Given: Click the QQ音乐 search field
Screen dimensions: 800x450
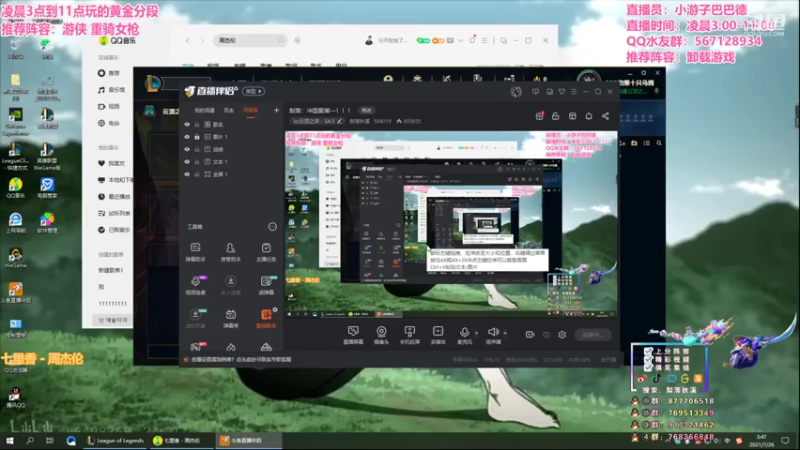Looking at the screenshot, I should click(x=249, y=40).
